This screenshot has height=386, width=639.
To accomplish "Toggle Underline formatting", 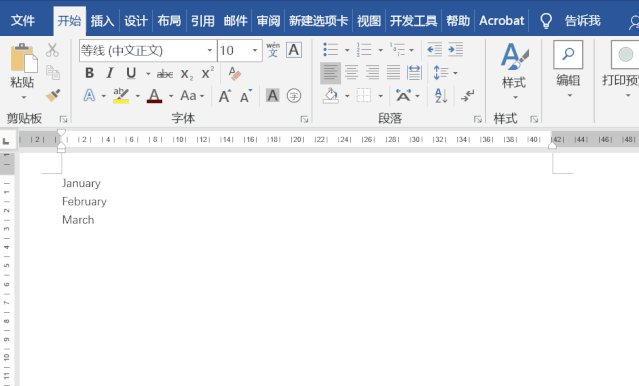I will click(131, 73).
